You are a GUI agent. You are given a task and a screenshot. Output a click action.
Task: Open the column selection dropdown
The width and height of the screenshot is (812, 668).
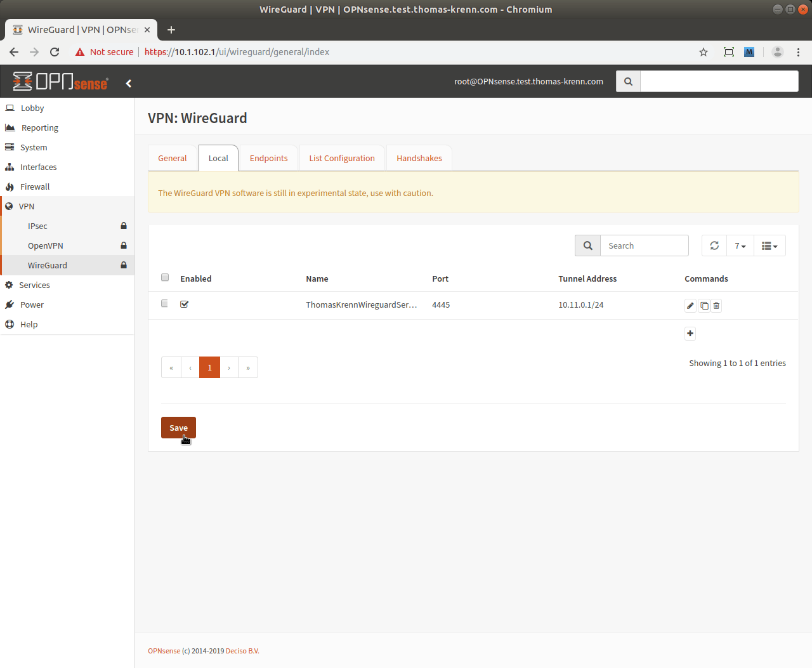769,246
